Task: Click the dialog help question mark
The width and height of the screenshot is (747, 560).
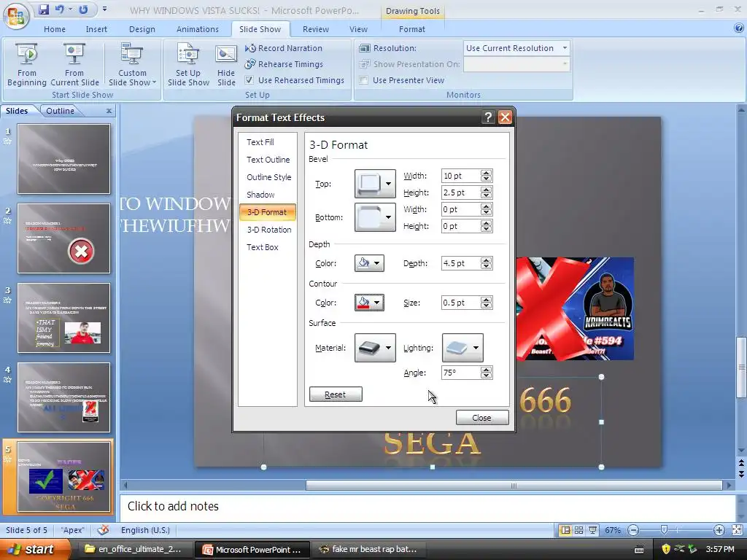Action: (x=488, y=117)
